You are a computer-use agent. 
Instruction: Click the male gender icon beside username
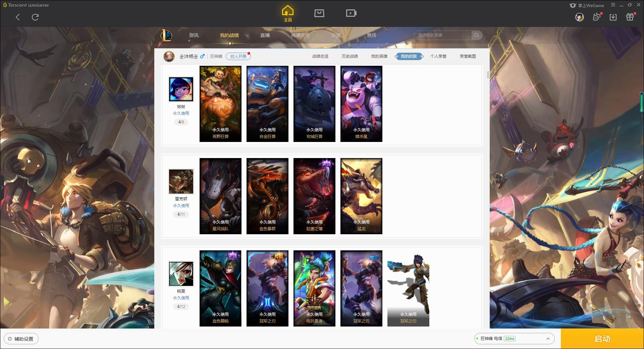(202, 56)
